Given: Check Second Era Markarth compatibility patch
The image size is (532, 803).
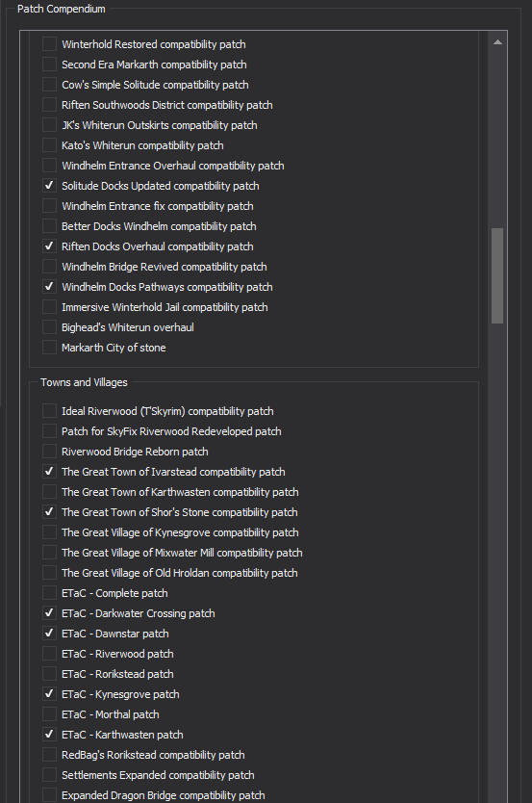Looking at the screenshot, I should [x=49, y=65].
